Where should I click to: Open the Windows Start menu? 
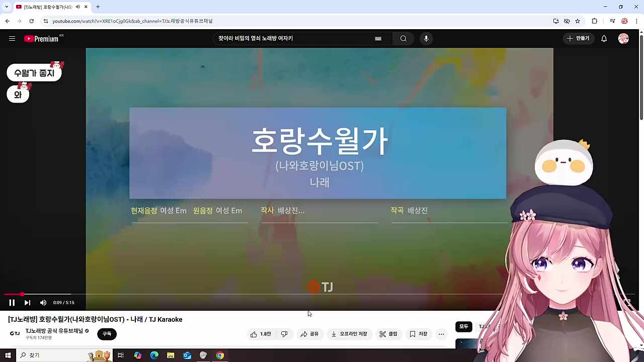click(x=8, y=355)
